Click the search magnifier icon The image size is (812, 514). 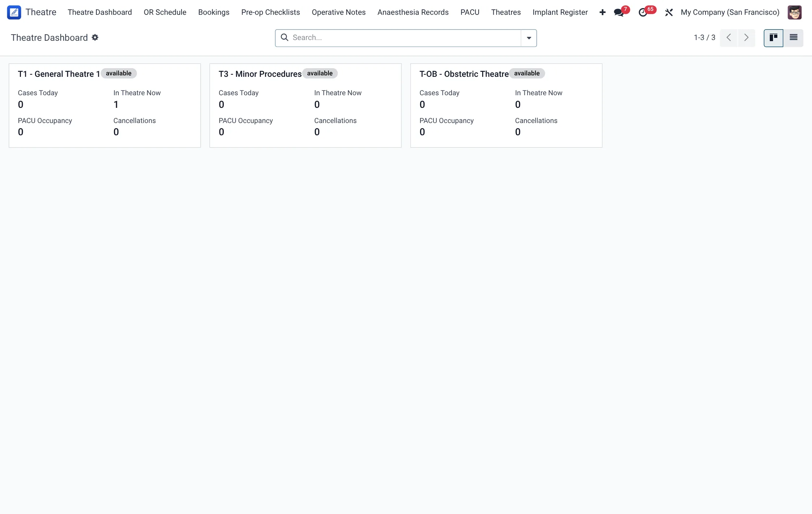pyautogui.click(x=284, y=38)
